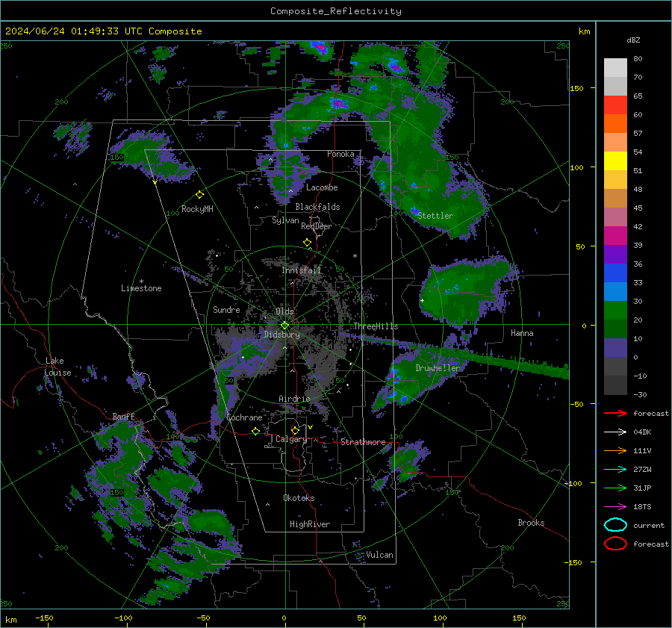This screenshot has width=672, height=628.
Task: Click the Olds city label
Action: click(284, 311)
